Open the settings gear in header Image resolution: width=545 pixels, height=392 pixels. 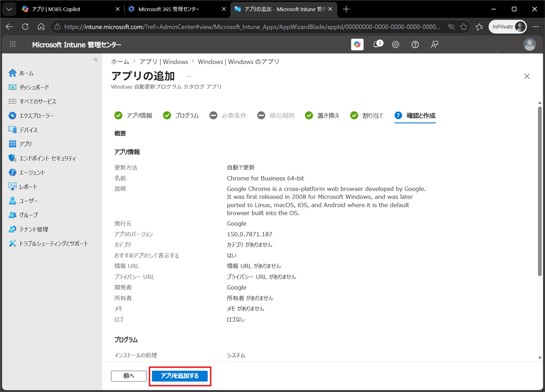[396, 44]
